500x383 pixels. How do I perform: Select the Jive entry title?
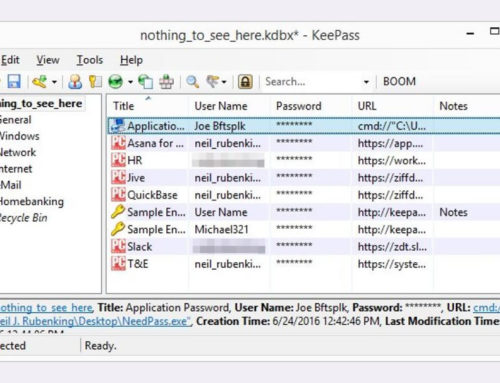click(136, 178)
